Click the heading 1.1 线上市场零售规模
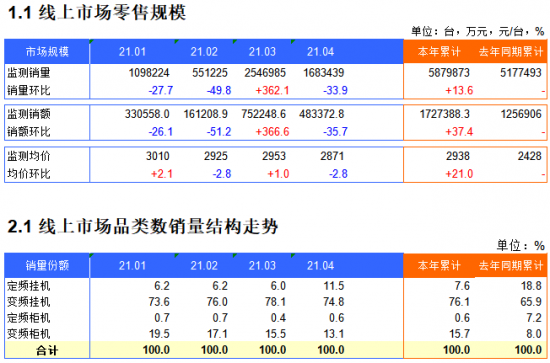The height and width of the screenshot is (363, 550). 97,13
